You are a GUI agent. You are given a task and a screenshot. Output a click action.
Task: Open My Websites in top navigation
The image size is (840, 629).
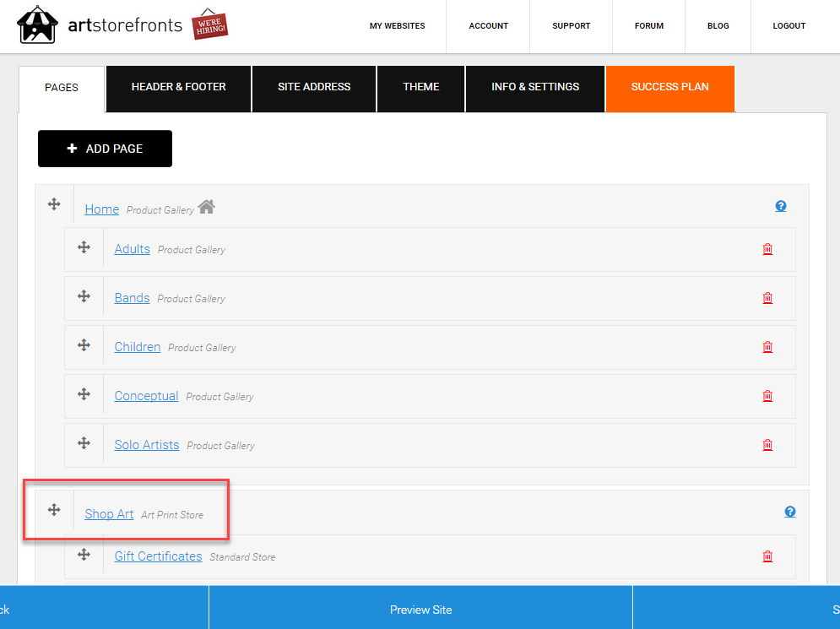[397, 25]
